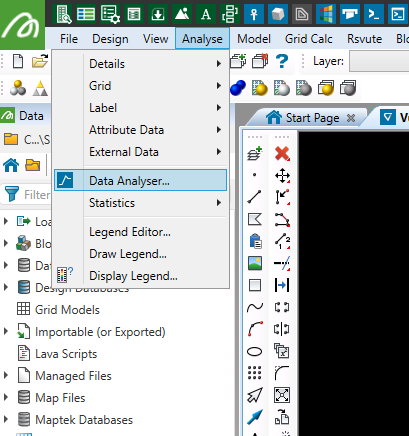The height and width of the screenshot is (436, 409).
Task: Select the red X delete tool
Action: click(x=282, y=154)
